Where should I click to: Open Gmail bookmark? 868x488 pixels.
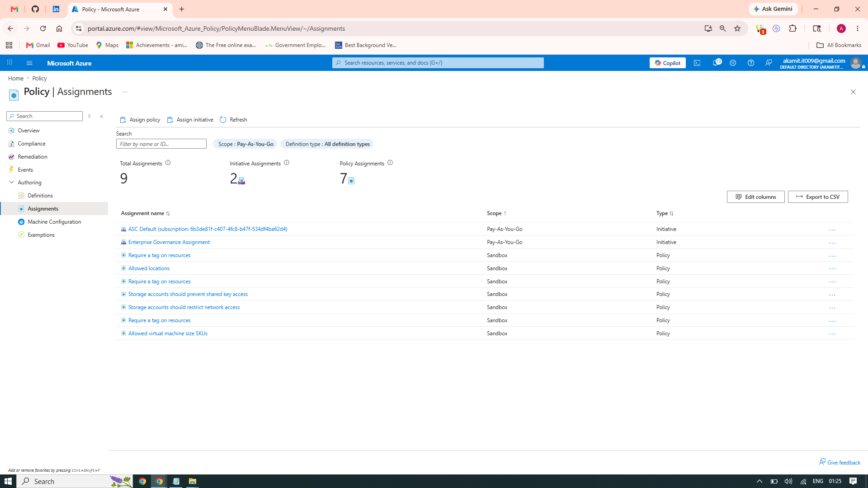click(x=38, y=45)
